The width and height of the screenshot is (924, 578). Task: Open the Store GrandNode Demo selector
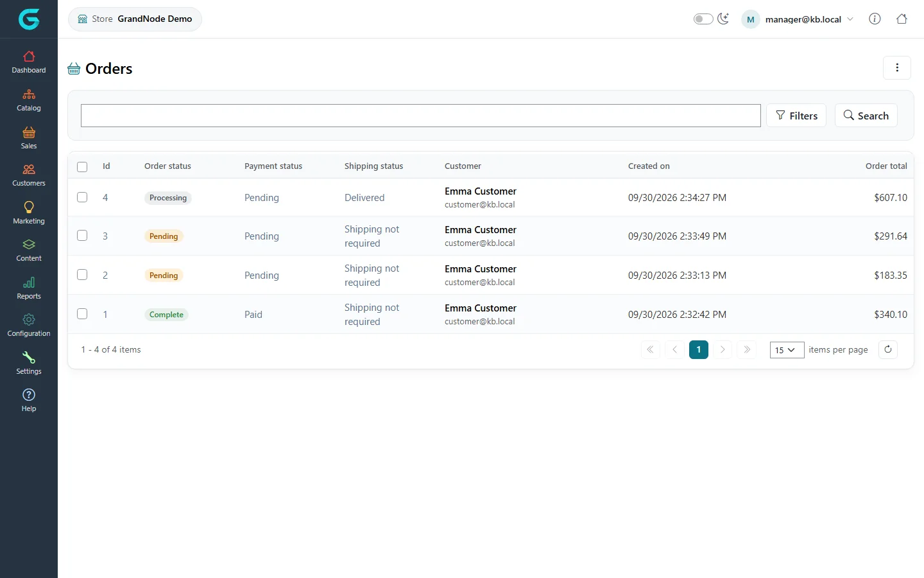pyautogui.click(x=135, y=19)
